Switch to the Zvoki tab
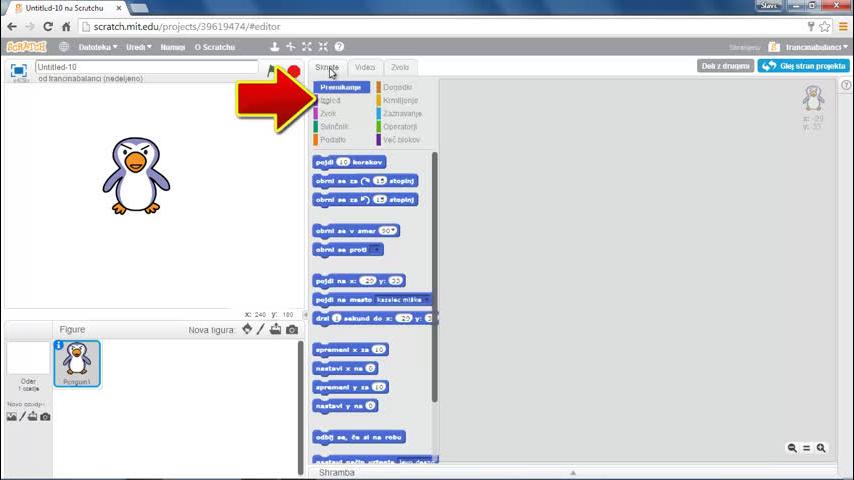The height and width of the screenshot is (480, 854). [x=400, y=67]
